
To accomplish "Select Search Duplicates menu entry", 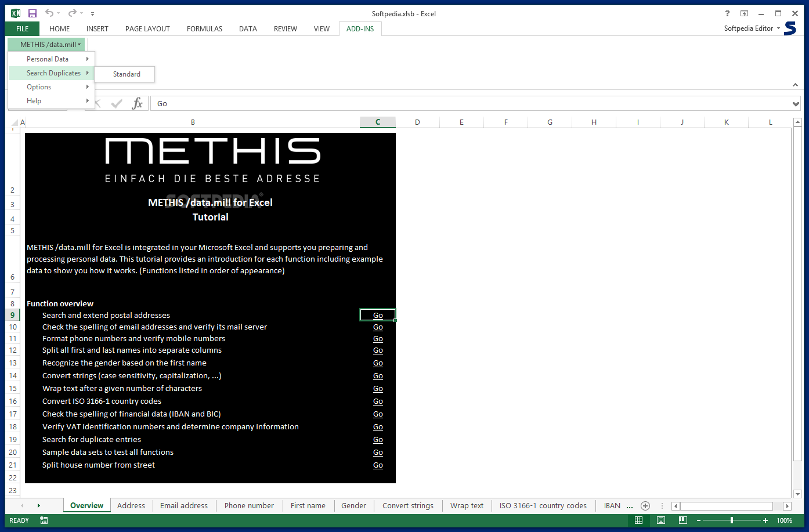I will pyautogui.click(x=52, y=73).
